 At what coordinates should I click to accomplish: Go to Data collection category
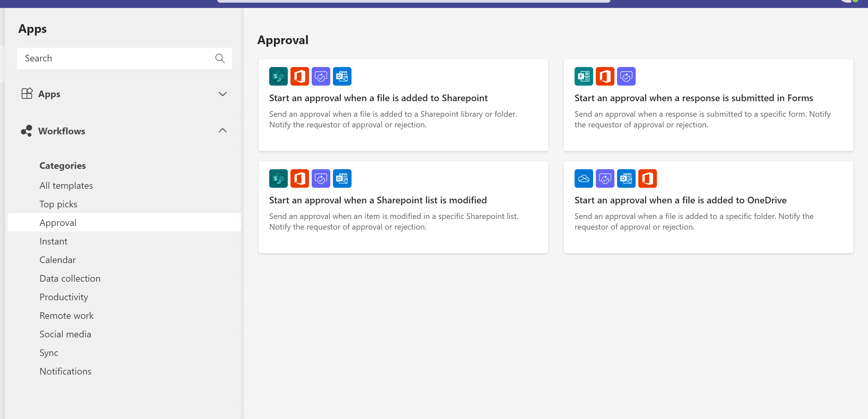[x=70, y=278]
